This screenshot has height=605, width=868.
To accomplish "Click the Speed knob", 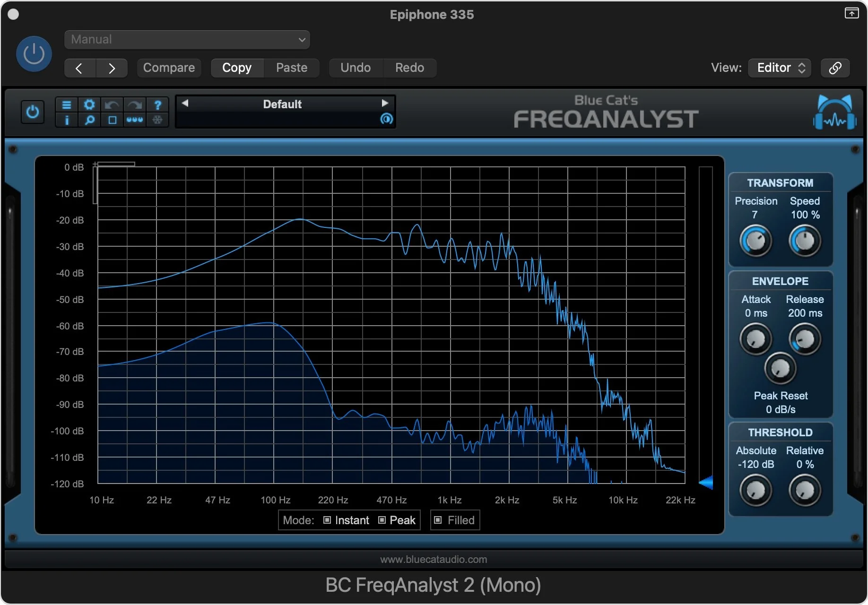I will pyautogui.click(x=805, y=241).
